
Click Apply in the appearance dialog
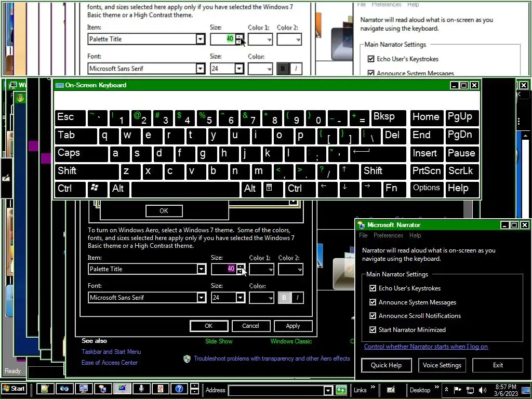click(293, 326)
